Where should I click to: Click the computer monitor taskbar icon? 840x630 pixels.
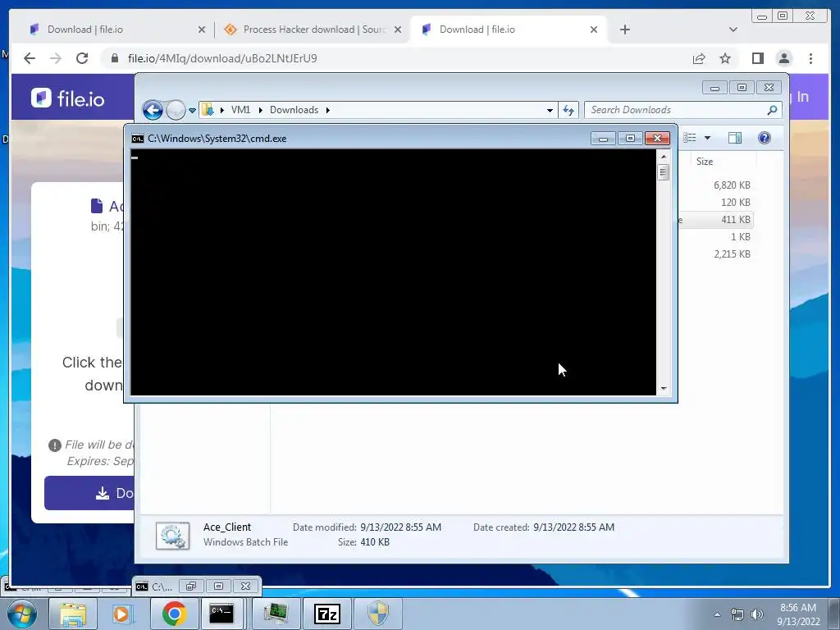coord(276,614)
